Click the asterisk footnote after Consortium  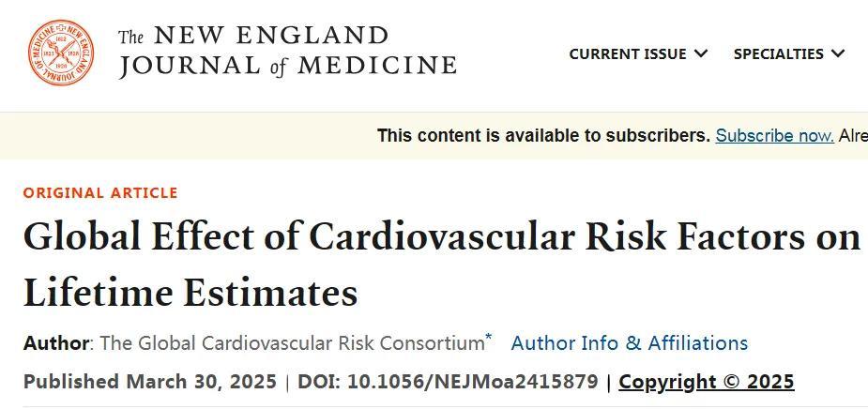(x=489, y=338)
